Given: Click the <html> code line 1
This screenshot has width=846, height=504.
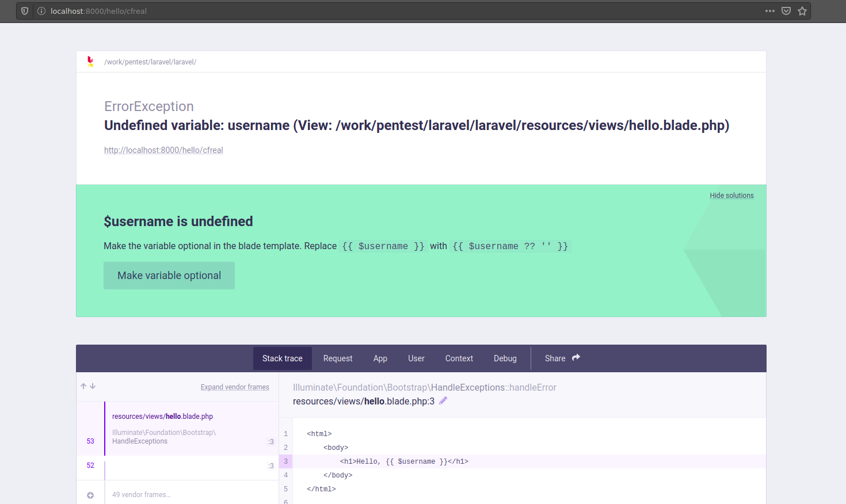Looking at the screenshot, I should pyautogui.click(x=319, y=434).
